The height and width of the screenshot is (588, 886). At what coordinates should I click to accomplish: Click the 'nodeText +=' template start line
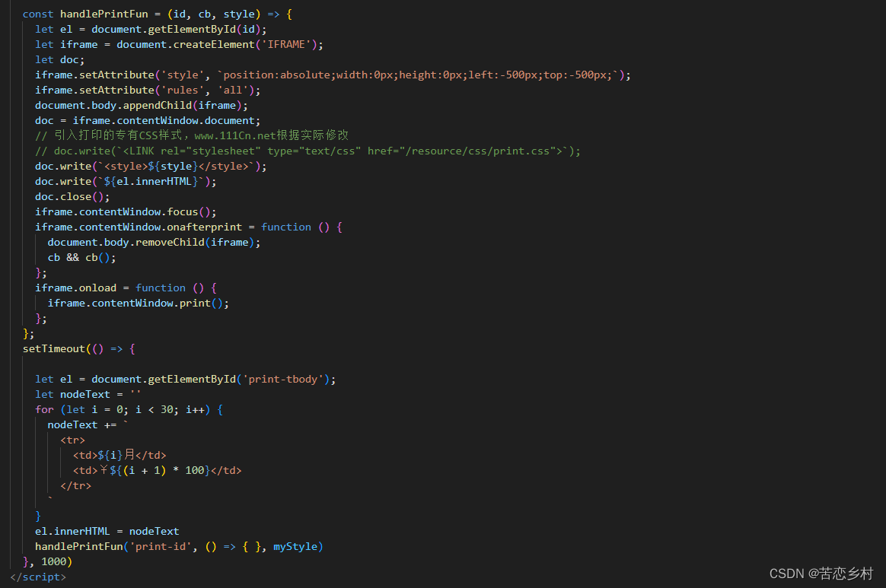88,426
